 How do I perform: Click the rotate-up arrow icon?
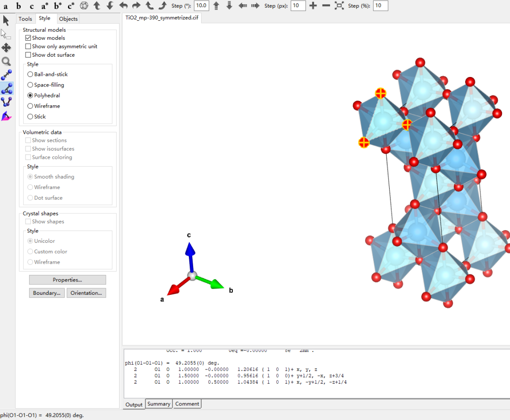(x=97, y=6)
